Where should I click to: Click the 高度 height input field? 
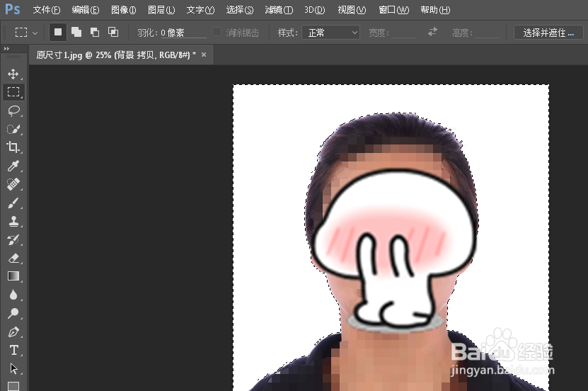487,33
